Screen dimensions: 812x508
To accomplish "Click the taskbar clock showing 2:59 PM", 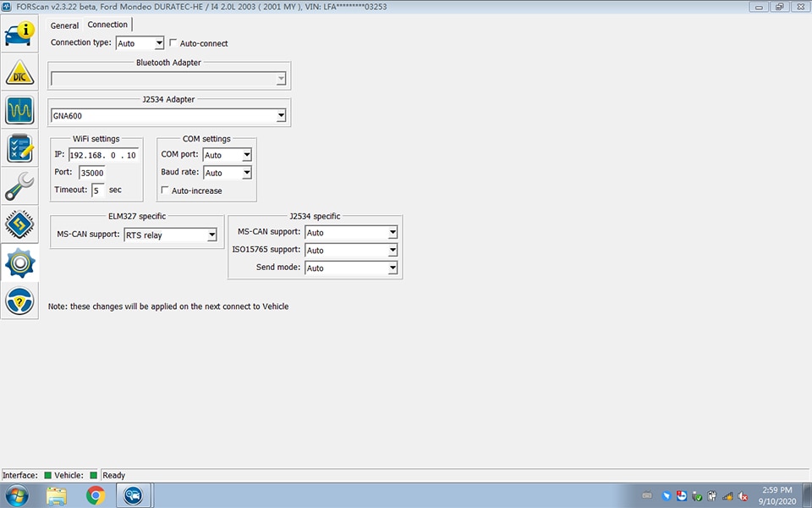I will pyautogui.click(x=776, y=495).
